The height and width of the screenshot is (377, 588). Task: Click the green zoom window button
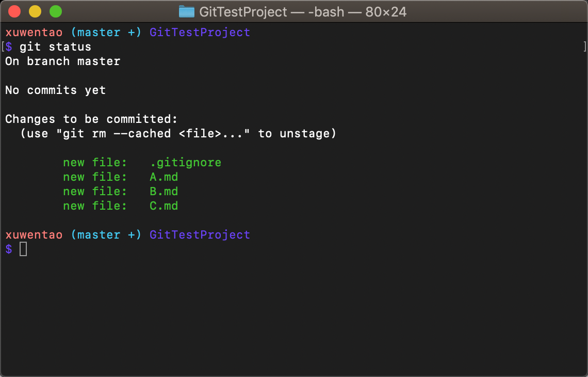click(56, 11)
